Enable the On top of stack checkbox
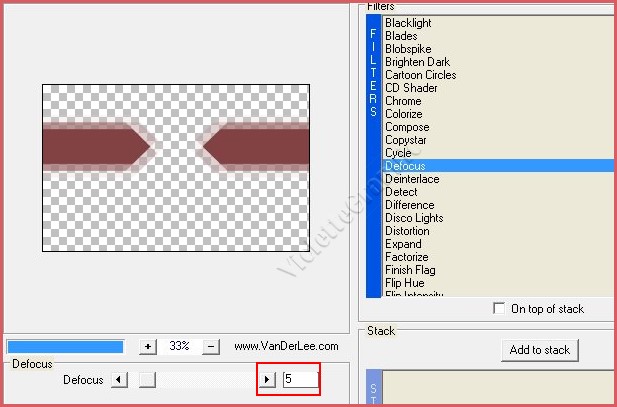Viewport: 617px width, 407px height. pyautogui.click(x=499, y=309)
